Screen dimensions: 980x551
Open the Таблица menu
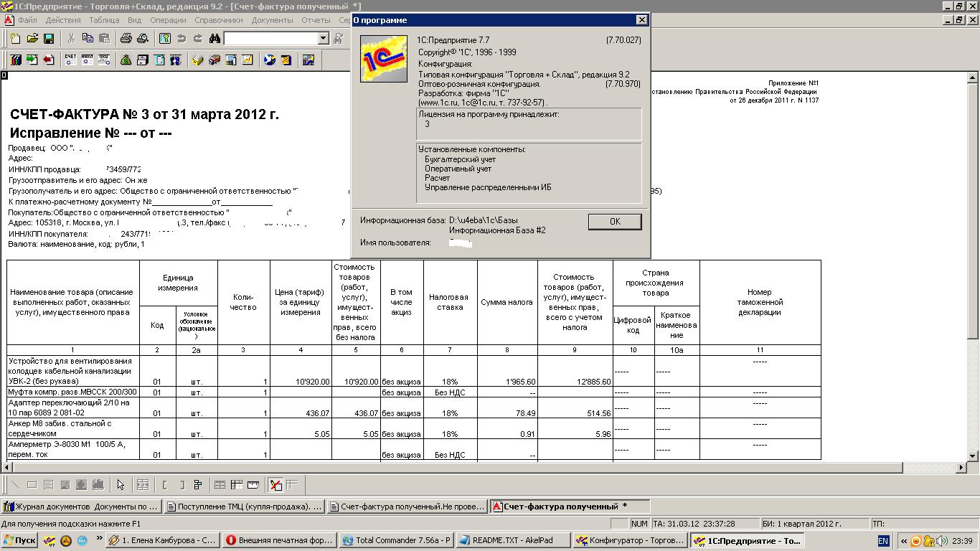104,20
